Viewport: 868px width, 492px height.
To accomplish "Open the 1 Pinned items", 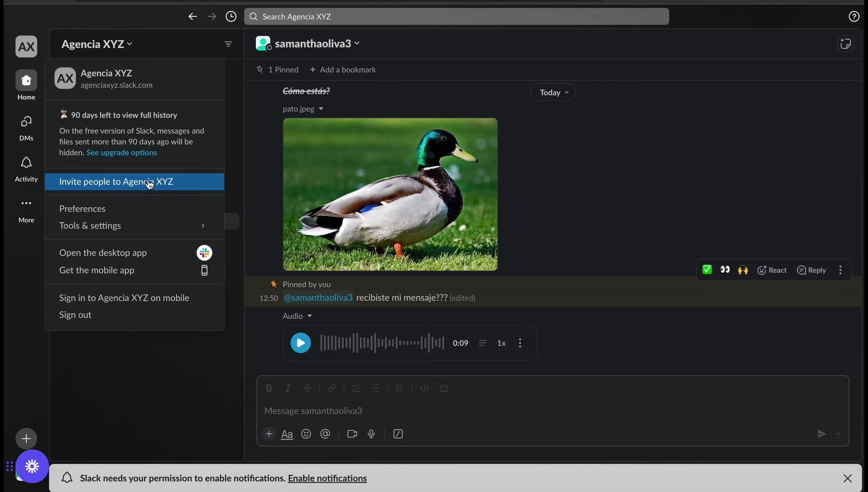I will point(278,70).
